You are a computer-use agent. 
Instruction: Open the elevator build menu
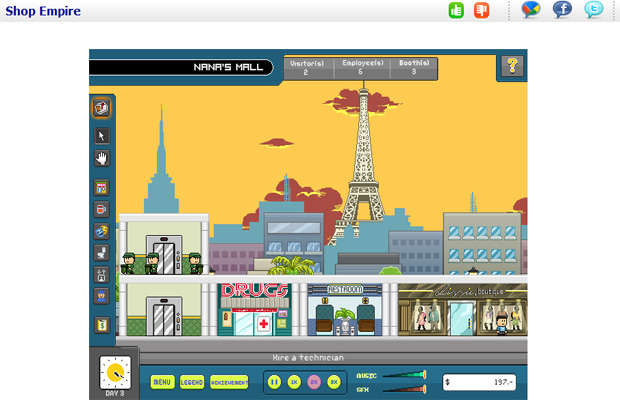coord(102,274)
